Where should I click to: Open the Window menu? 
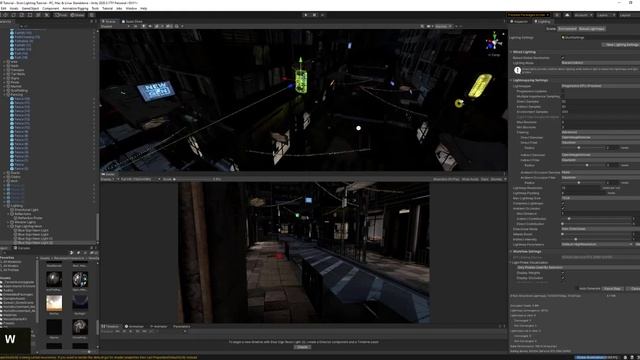coord(131,8)
